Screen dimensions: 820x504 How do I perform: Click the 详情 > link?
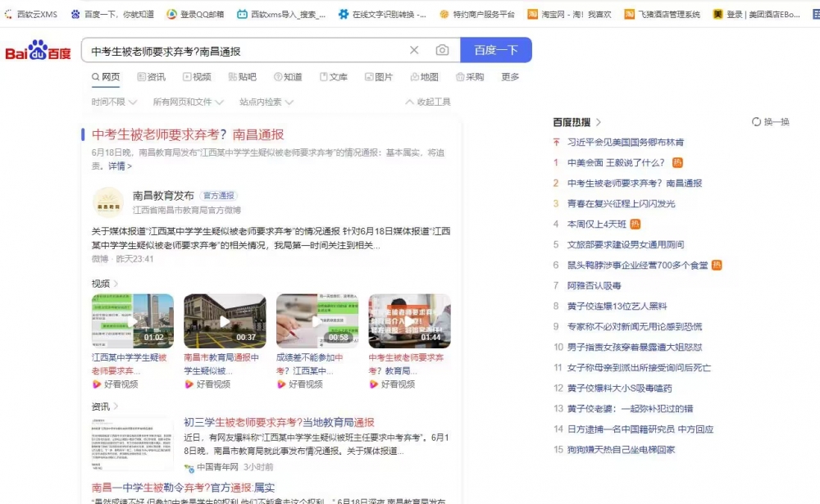pos(120,166)
